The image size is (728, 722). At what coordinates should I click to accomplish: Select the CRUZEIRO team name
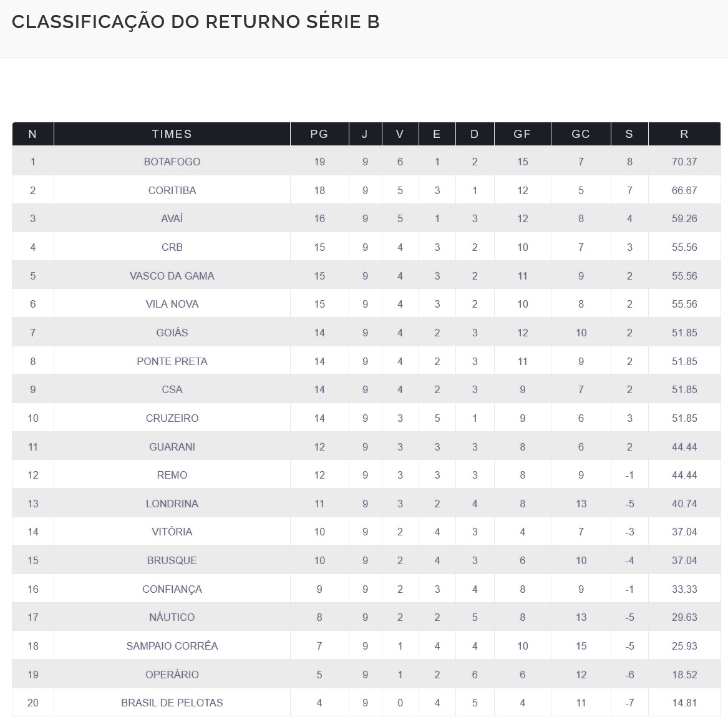pyautogui.click(x=172, y=418)
